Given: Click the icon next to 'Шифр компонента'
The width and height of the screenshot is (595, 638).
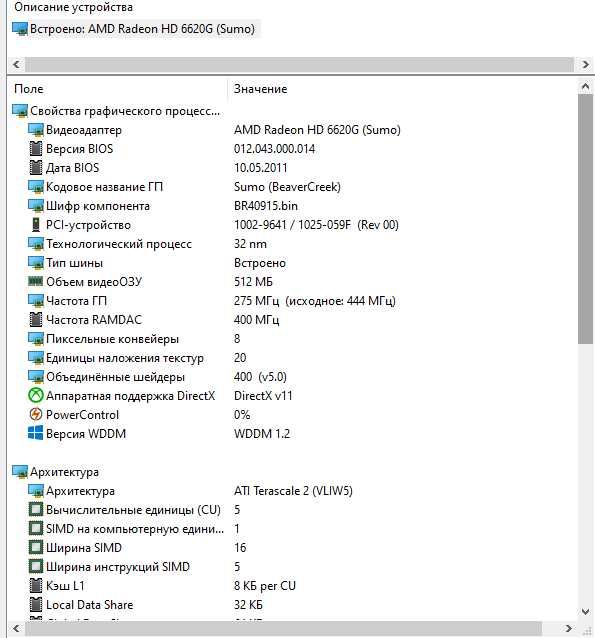Looking at the screenshot, I should 36,206.
